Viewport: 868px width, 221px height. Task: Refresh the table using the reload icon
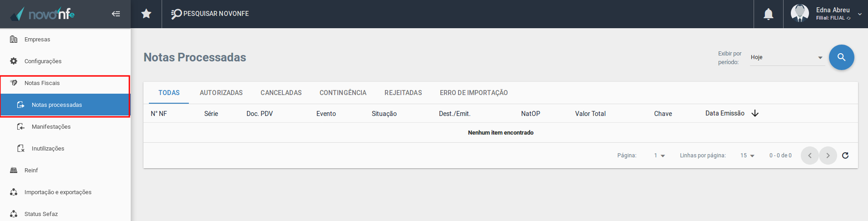845,156
